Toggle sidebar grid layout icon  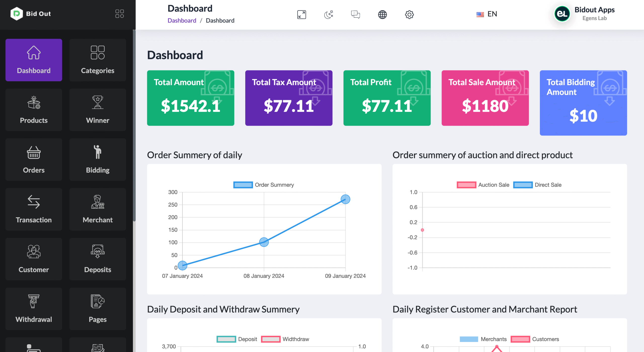119,14
